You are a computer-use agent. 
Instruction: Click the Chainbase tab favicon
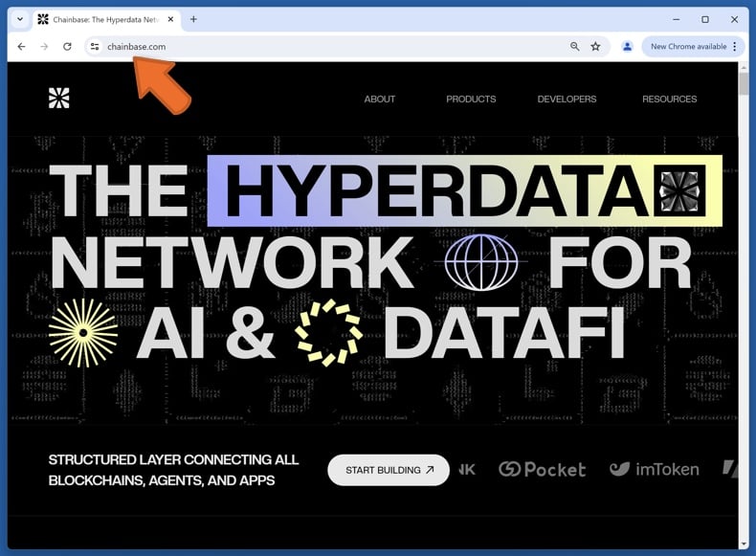click(x=43, y=19)
